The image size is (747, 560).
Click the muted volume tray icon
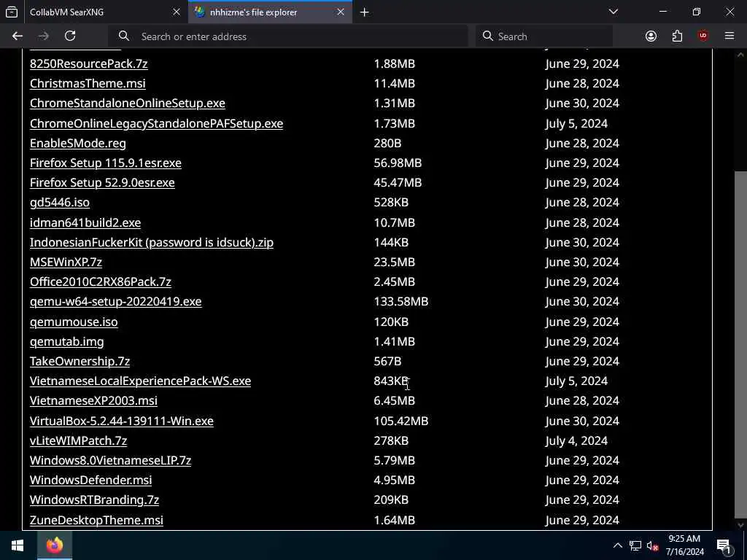652,545
